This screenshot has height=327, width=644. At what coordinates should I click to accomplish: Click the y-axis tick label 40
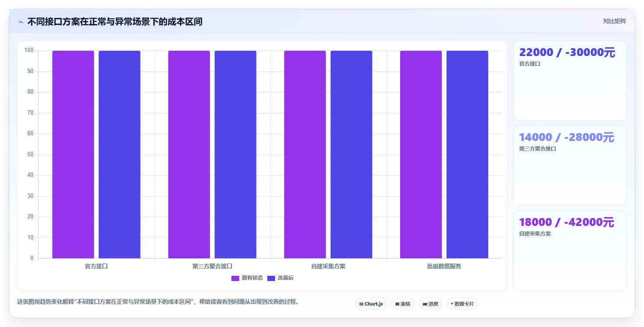tap(30, 175)
